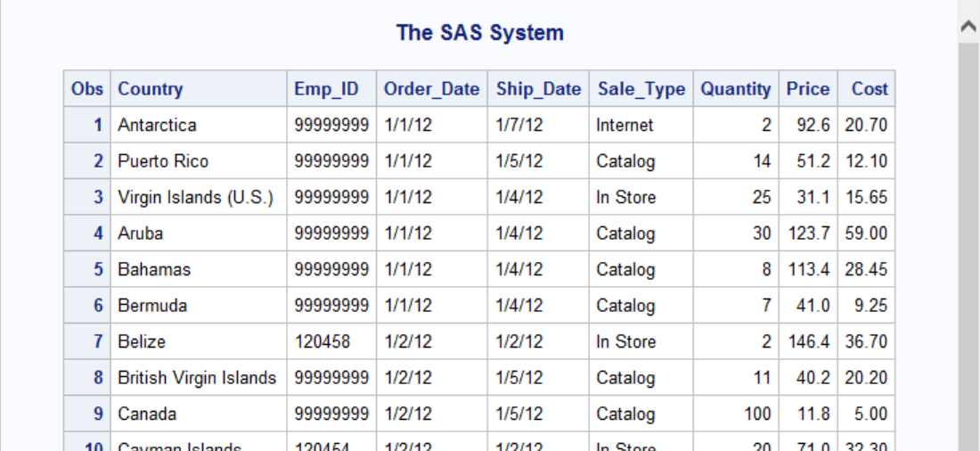
Task: Click the vertical scrollbar track
Action: point(968,250)
